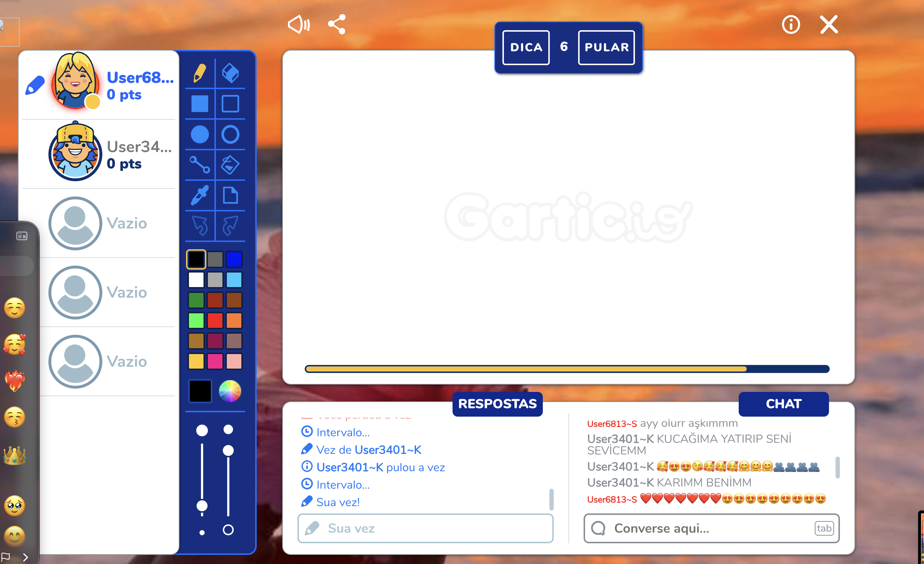Click the brush size slider handle
This screenshot has height=564, width=924.
[x=202, y=506]
